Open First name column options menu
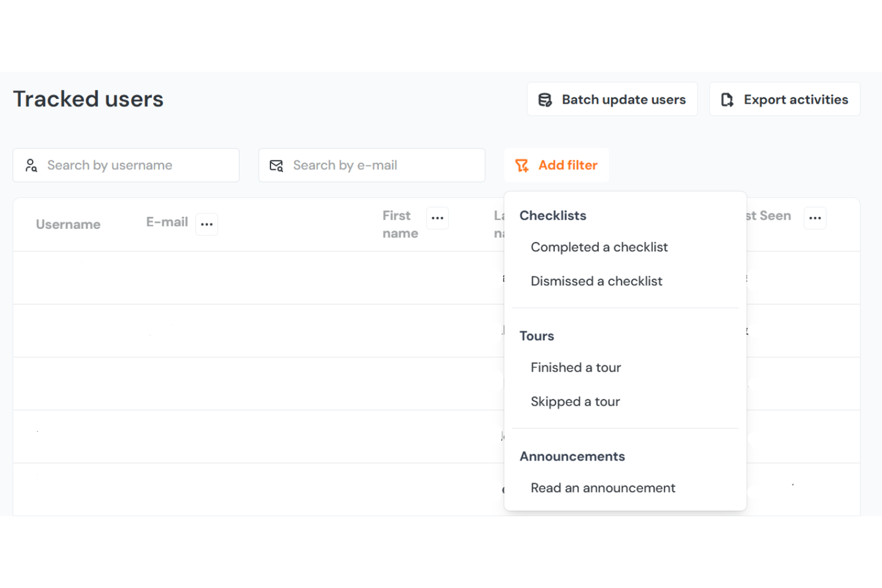This screenshot has width=882, height=588. tap(437, 218)
